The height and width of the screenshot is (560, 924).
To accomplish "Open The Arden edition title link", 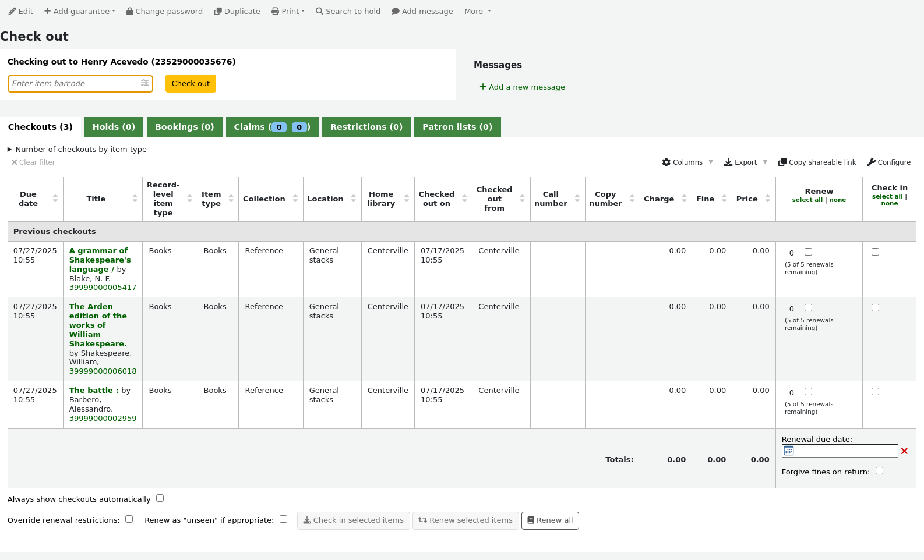I will click(98, 325).
